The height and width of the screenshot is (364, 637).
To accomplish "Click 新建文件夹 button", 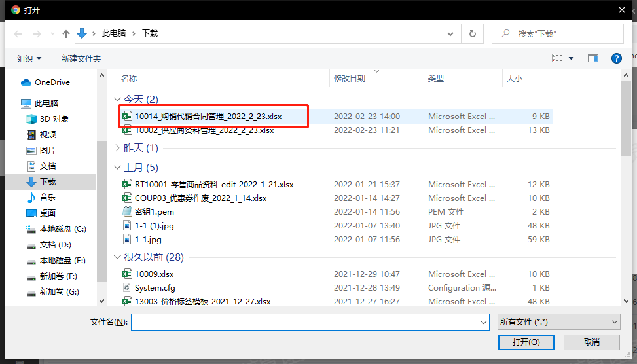I will point(81,59).
